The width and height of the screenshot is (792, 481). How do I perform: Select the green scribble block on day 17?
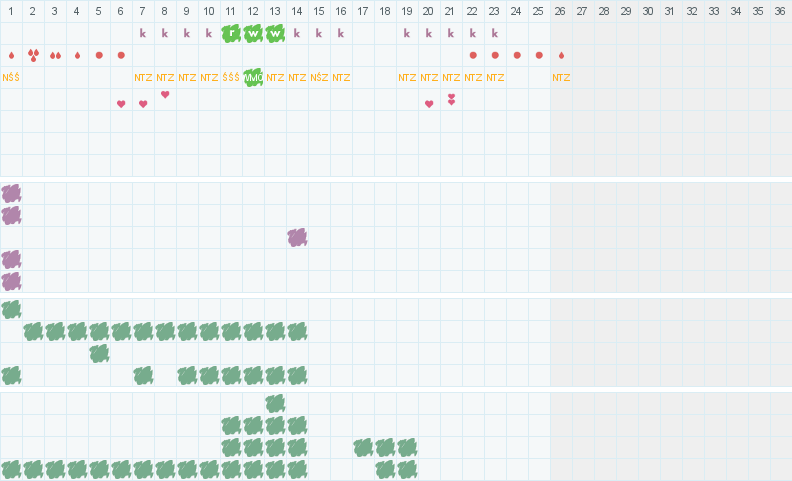point(363,447)
